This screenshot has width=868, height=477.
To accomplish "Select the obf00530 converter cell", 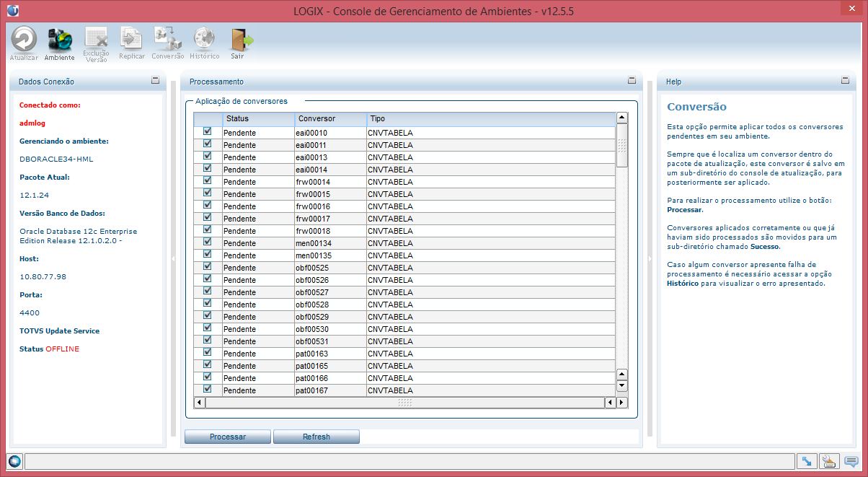I will click(330, 329).
